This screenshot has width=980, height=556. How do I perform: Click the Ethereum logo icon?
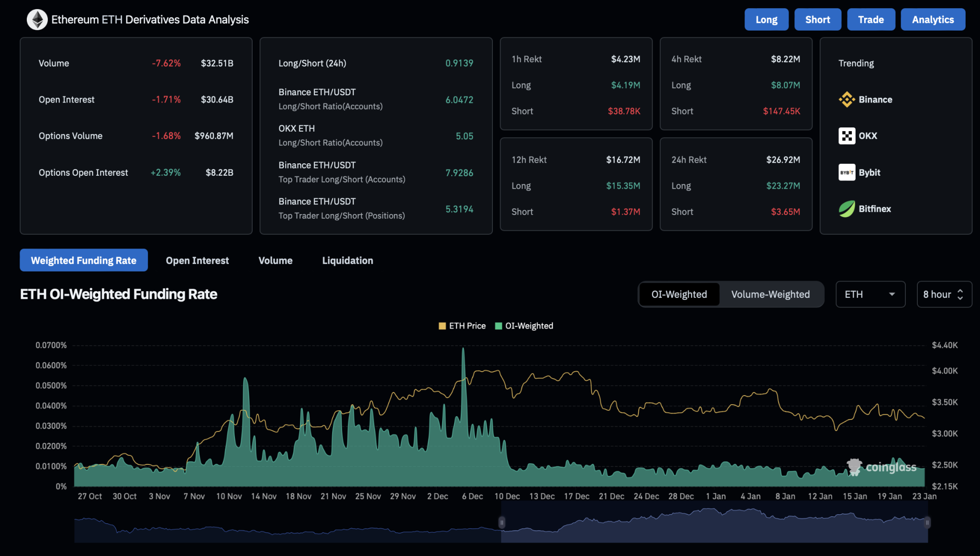37,20
